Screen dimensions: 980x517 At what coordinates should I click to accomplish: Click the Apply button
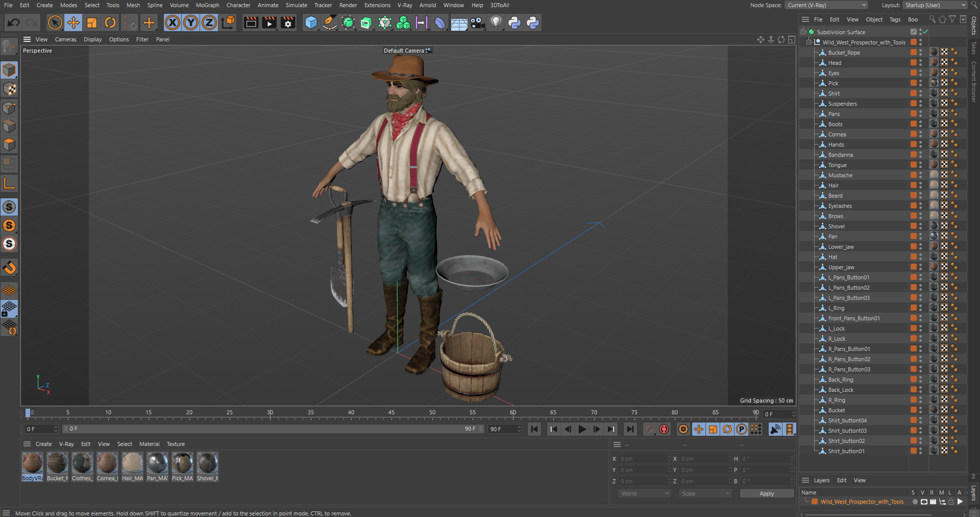click(x=766, y=494)
